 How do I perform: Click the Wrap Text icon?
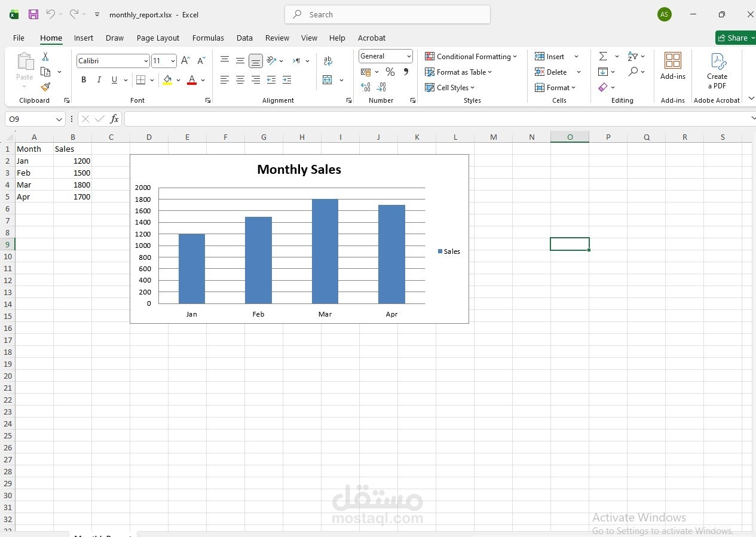coord(328,61)
